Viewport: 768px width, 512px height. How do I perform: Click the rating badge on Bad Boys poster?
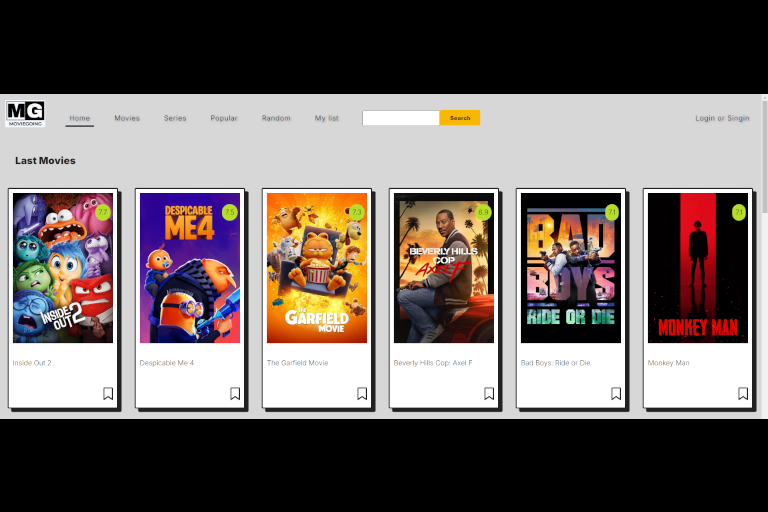click(612, 212)
